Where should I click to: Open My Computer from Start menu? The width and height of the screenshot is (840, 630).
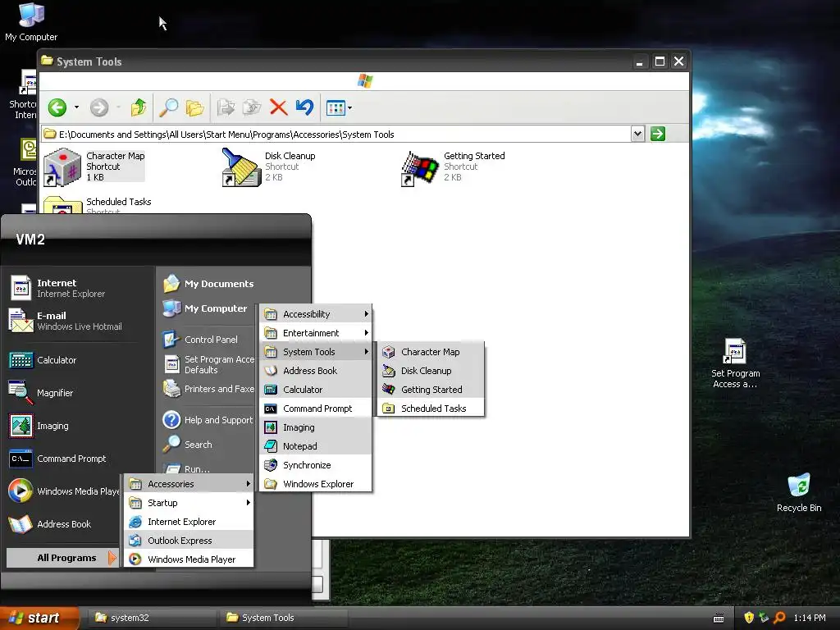pyautogui.click(x=204, y=308)
